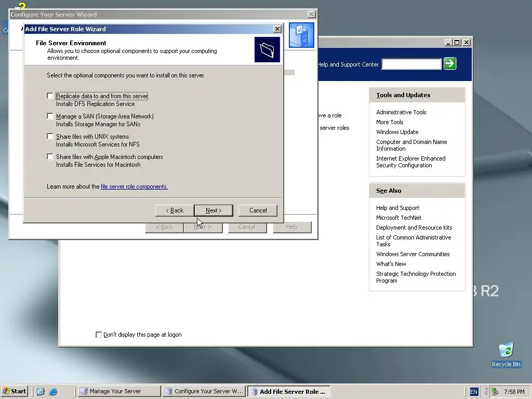Close the Configure Your Server Wizard window
This screenshot has width=532, height=399.
[312, 14]
